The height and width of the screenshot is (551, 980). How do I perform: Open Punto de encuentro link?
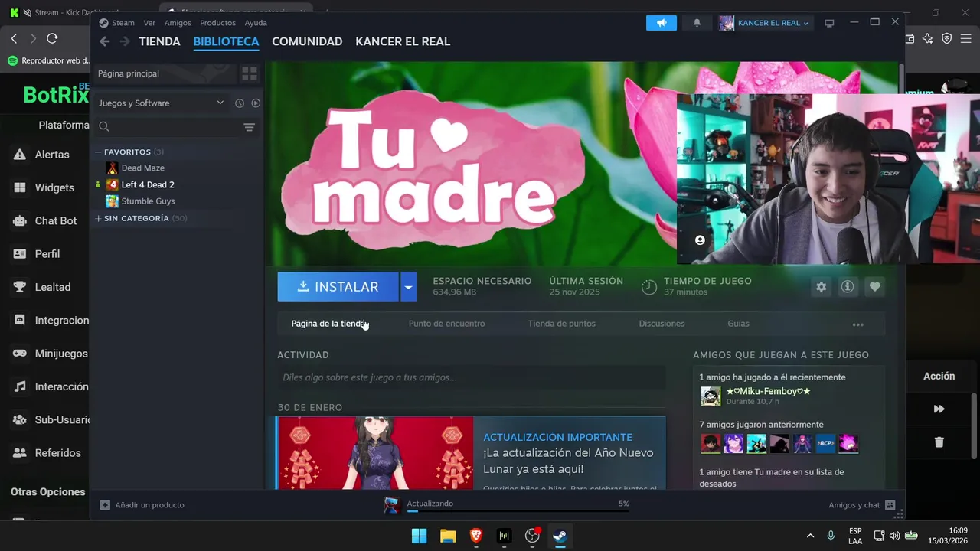tap(446, 324)
